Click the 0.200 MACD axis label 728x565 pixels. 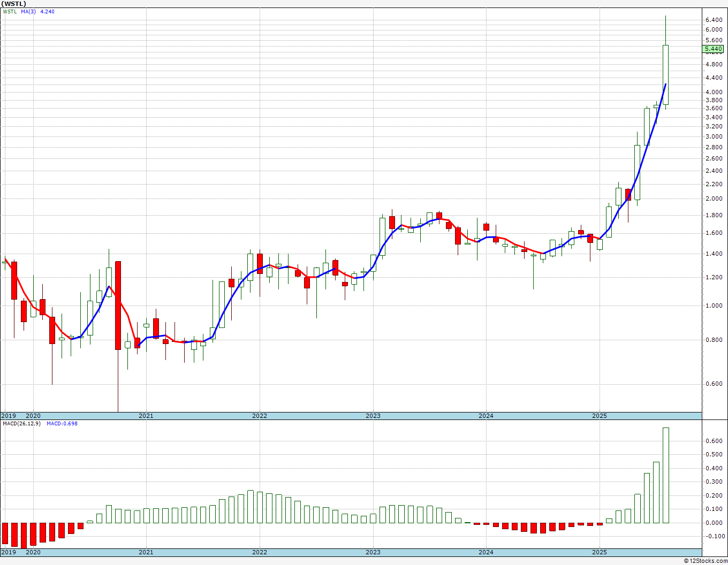coord(714,496)
